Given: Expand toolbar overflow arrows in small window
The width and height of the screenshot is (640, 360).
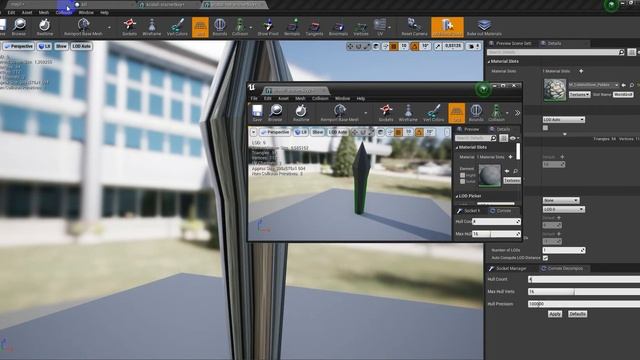Looking at the screenshot, I should [517, 113].
